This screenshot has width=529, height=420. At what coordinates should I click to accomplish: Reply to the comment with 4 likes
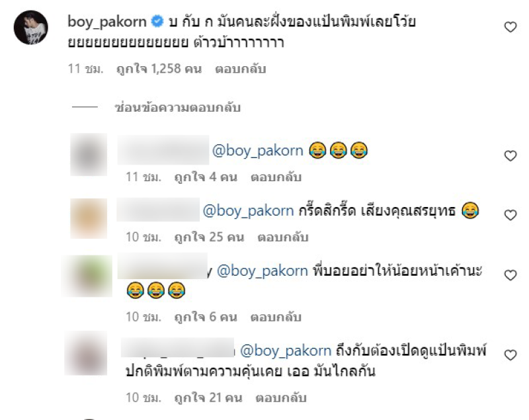276,177
